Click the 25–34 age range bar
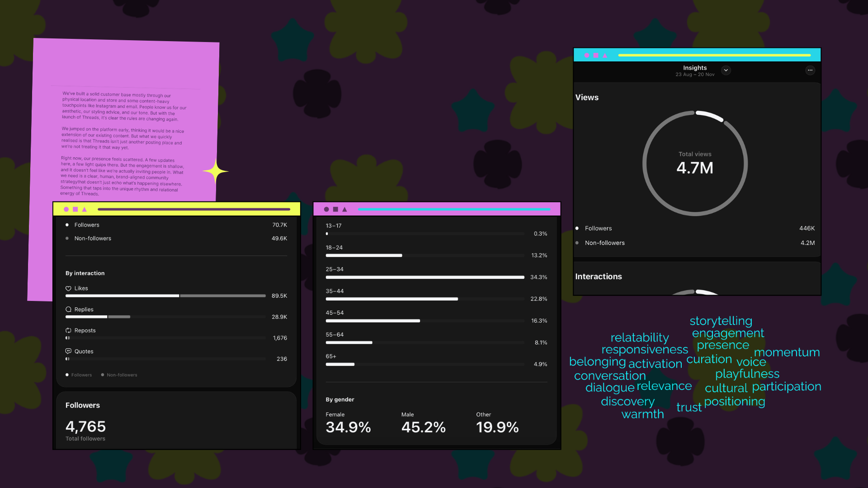 425,277
